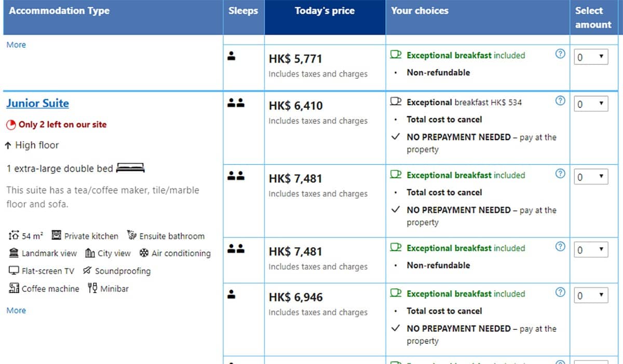Open amount dropdown for HK$ 5,771 room
Screen dimensions: 623x364
click(591, 57)
